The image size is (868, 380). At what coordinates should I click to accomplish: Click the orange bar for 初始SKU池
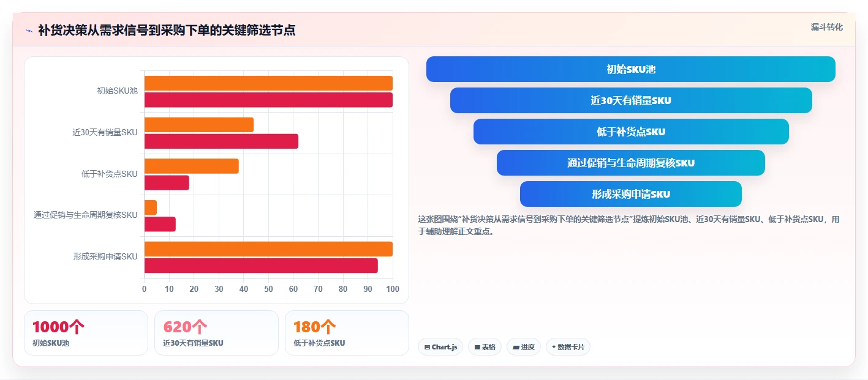pos(268,83)
